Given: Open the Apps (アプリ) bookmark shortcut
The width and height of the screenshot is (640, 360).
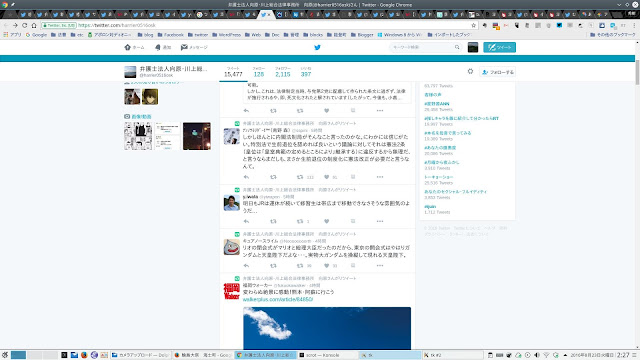Looking at the screenshot, I should (12, 35).
